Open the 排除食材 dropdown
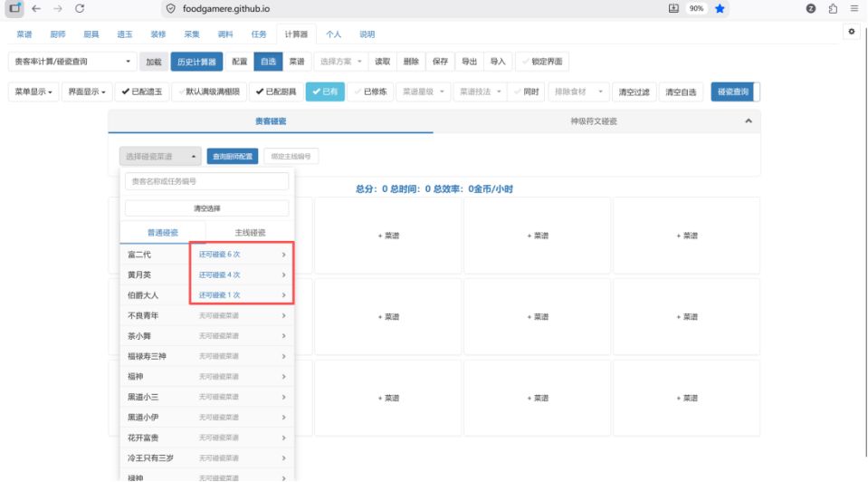The width and height of the screenshot is (868, 482). click(578, 92)
